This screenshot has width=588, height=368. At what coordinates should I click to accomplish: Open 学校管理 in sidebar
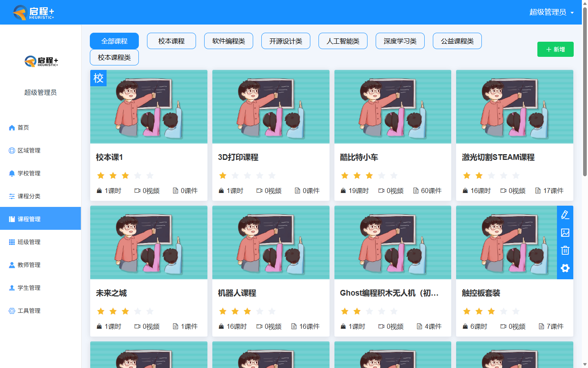(40, 173)
